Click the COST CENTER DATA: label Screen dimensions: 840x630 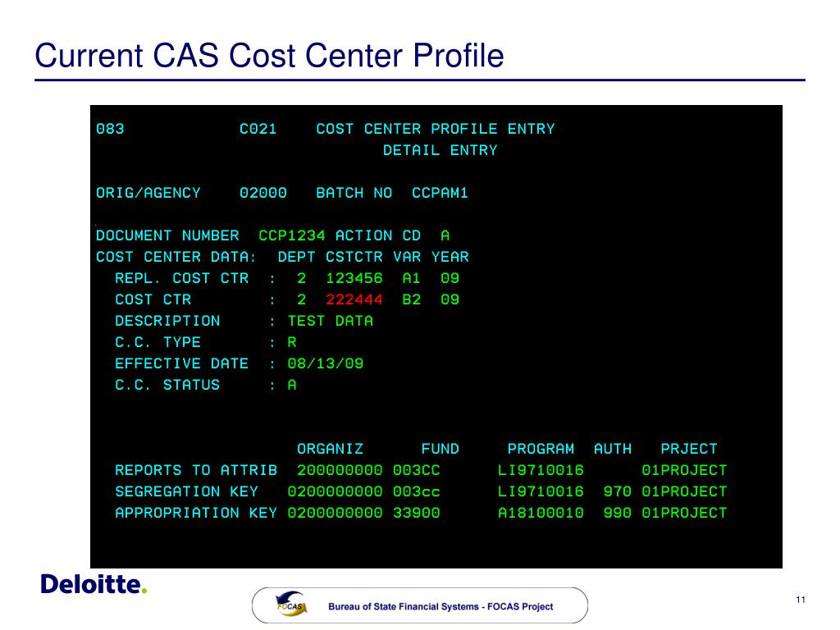coord(176,257)
